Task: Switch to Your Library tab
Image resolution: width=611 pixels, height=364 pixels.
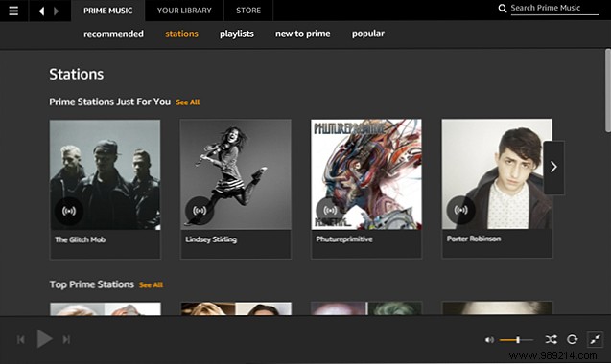Action: pos(184,11)
